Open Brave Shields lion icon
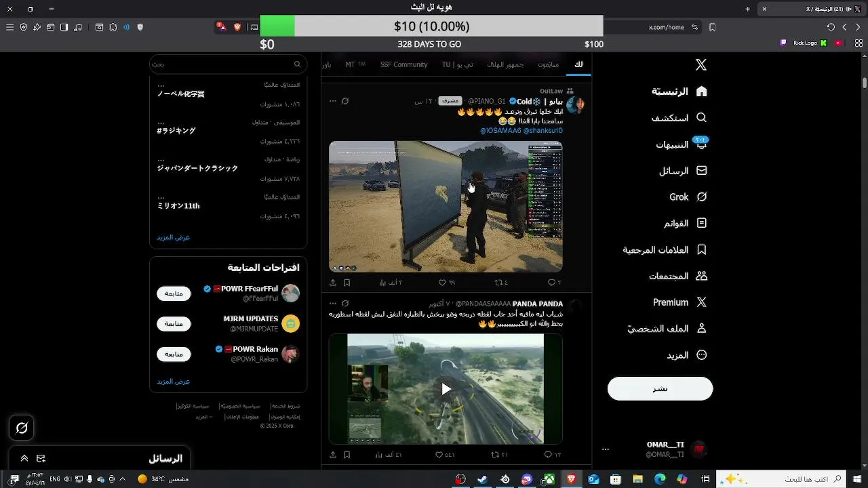 coord(237,27)
